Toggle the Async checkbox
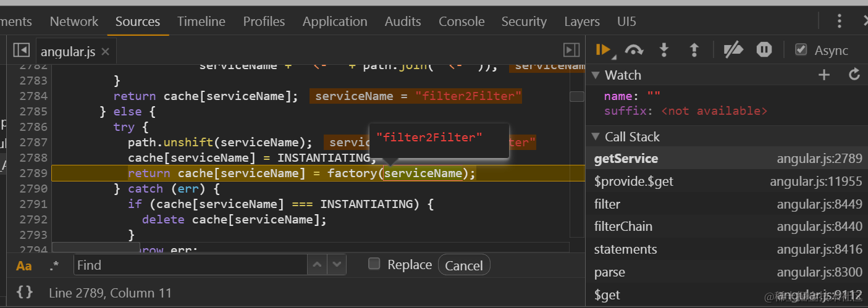The width and height of the screenshot is (868, 308). (801, 50)
